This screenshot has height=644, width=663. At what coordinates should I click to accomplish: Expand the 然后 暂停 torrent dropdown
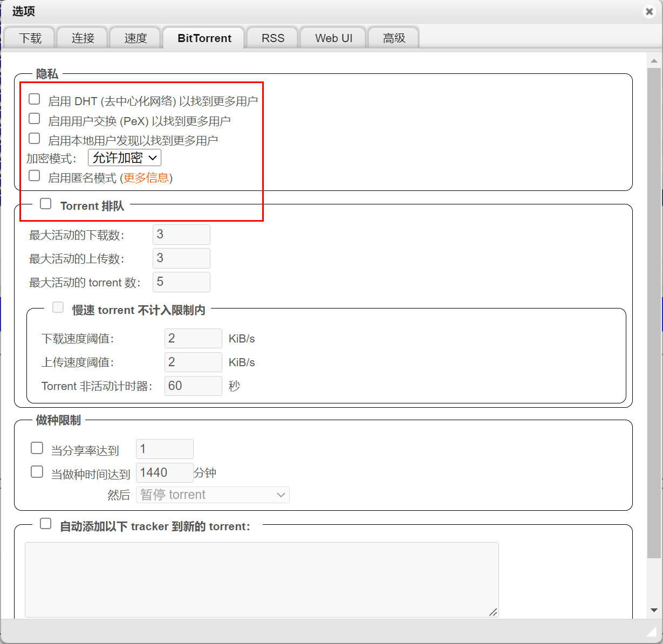213,495
